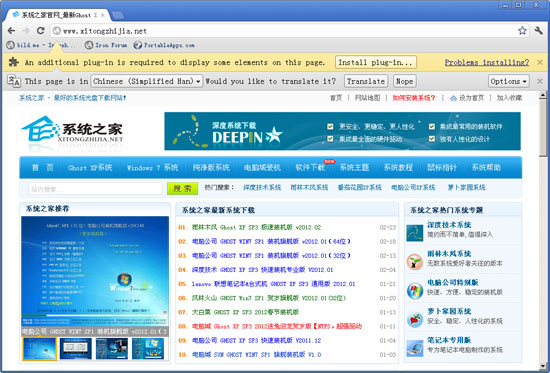Image resolution: width=550 pixels, height=373 pixels.
Task: Select the third slideshow thumbnail
Action: [112, 349]
